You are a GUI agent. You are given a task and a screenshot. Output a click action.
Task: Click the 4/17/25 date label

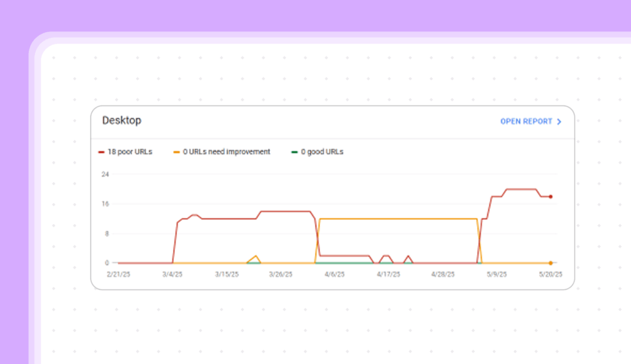[x=389, y=275]
